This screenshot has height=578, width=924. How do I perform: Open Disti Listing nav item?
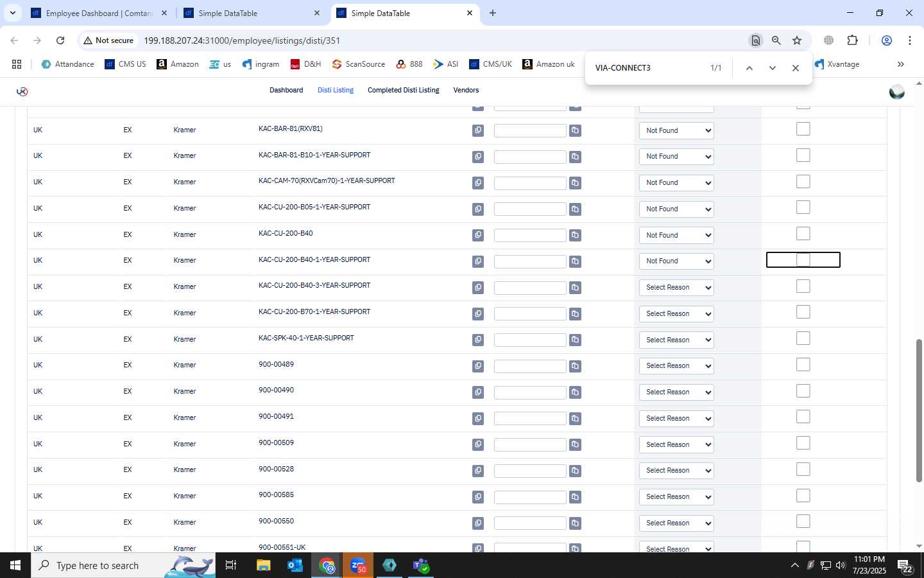point(336,91)
